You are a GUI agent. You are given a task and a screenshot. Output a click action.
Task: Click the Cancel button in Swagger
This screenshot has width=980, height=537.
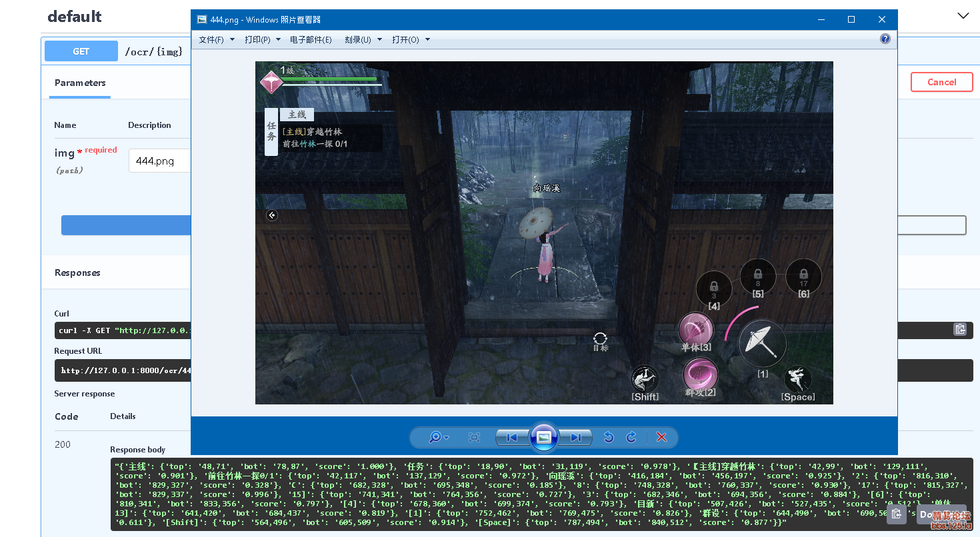(x=941, y=82)
